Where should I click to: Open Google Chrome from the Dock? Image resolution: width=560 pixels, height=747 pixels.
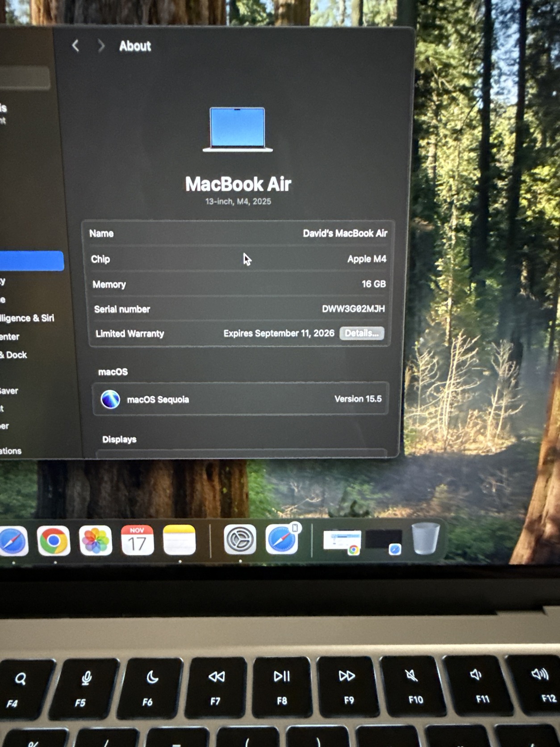tap(54, 541)
